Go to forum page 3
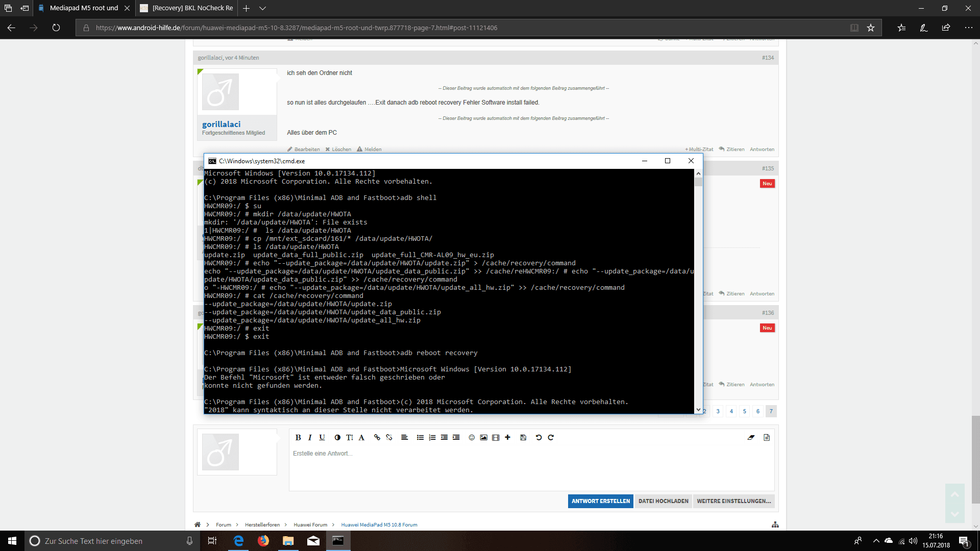 718,411
